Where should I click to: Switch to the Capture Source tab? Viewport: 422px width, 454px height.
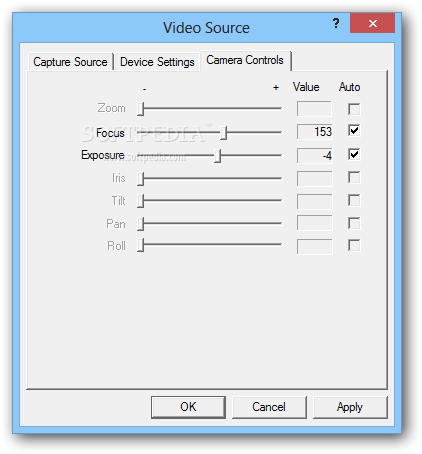pos(70,62)
